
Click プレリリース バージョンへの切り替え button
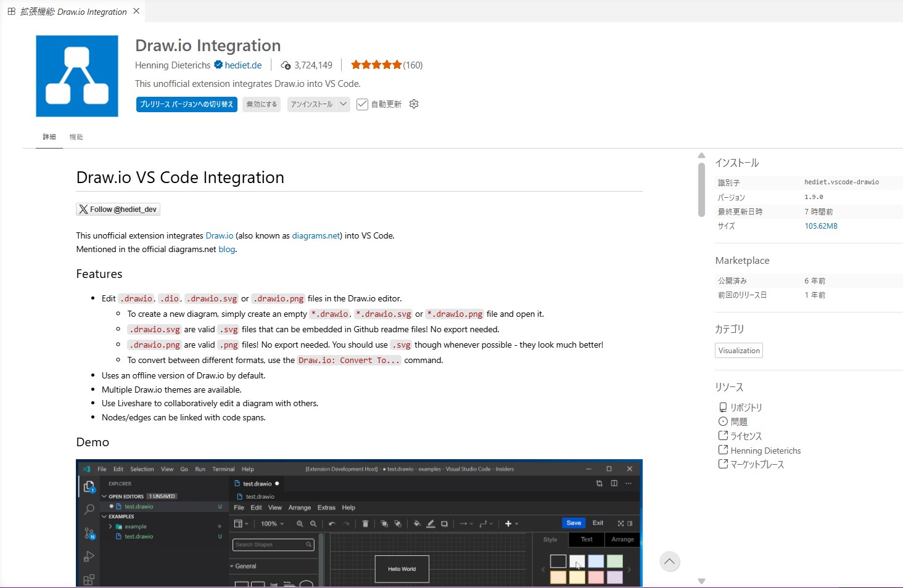[x=186, y=104]
